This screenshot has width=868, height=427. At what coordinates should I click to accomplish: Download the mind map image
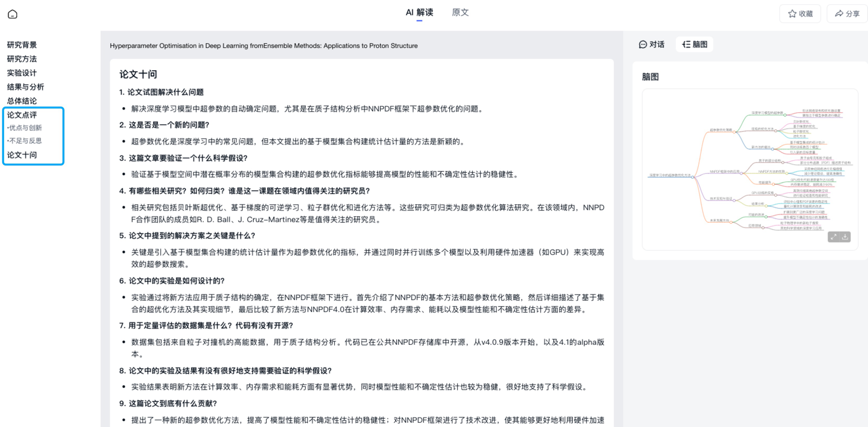(x=845, y=237)
